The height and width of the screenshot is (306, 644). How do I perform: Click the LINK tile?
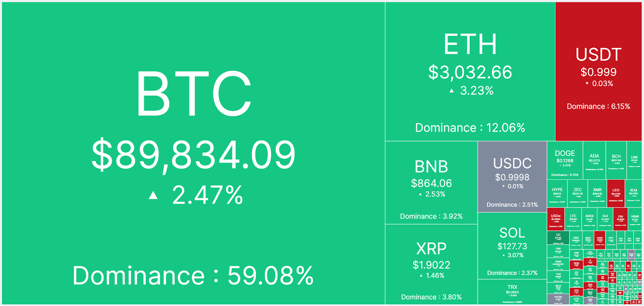click(x=634, y=160)
